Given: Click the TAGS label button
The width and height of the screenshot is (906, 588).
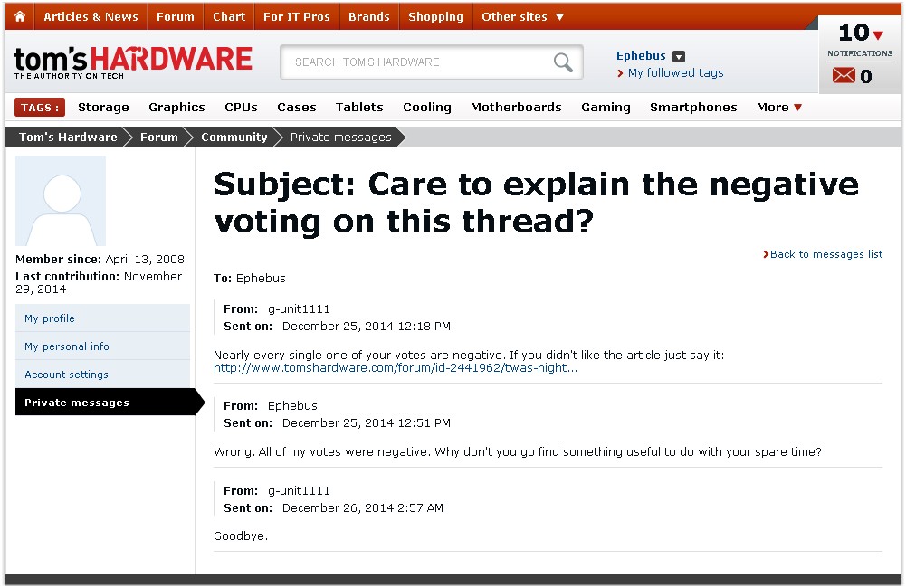Looking at the screenshot, I should pyautogui.click(x=39, y=108).
